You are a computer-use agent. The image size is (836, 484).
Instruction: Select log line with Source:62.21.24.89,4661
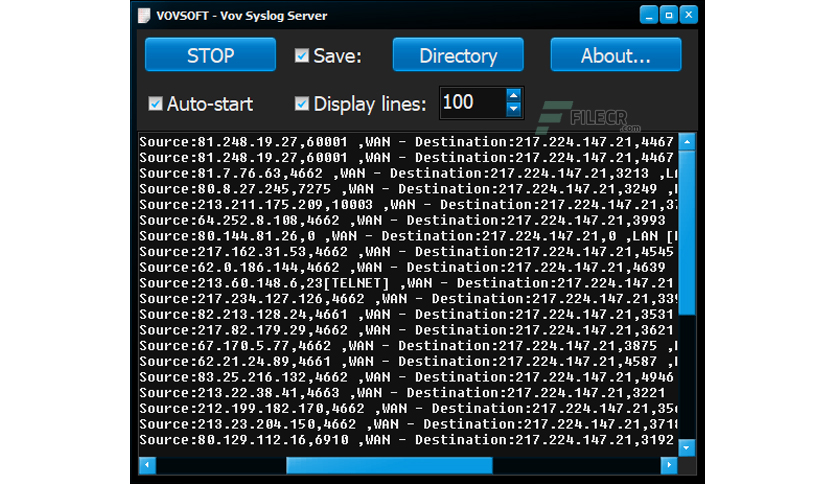point(408,361)
